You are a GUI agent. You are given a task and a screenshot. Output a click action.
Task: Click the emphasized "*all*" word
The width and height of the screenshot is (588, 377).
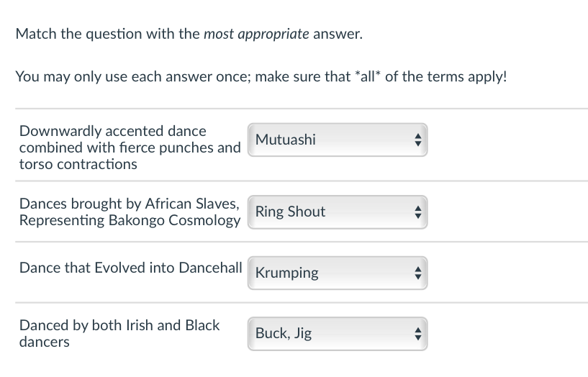click(368, 76)
